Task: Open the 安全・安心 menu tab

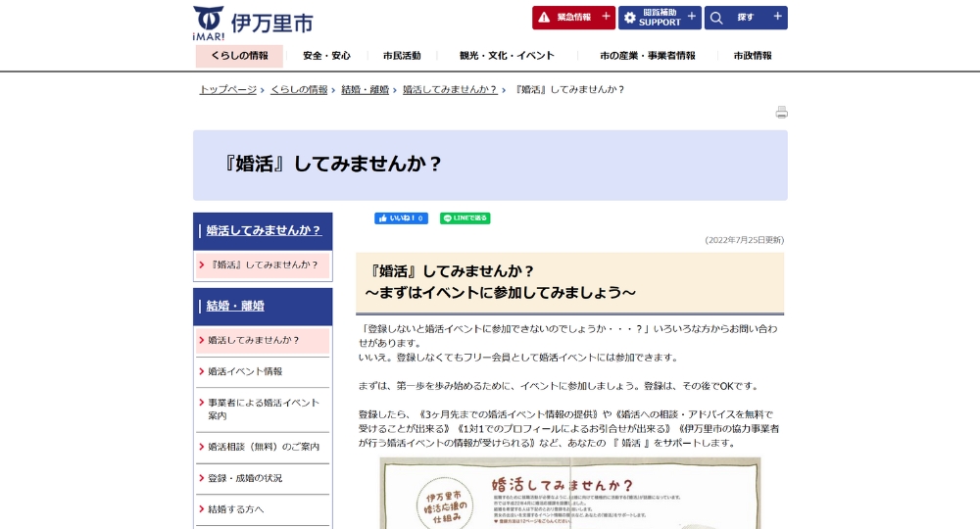Action: (326, 56)
